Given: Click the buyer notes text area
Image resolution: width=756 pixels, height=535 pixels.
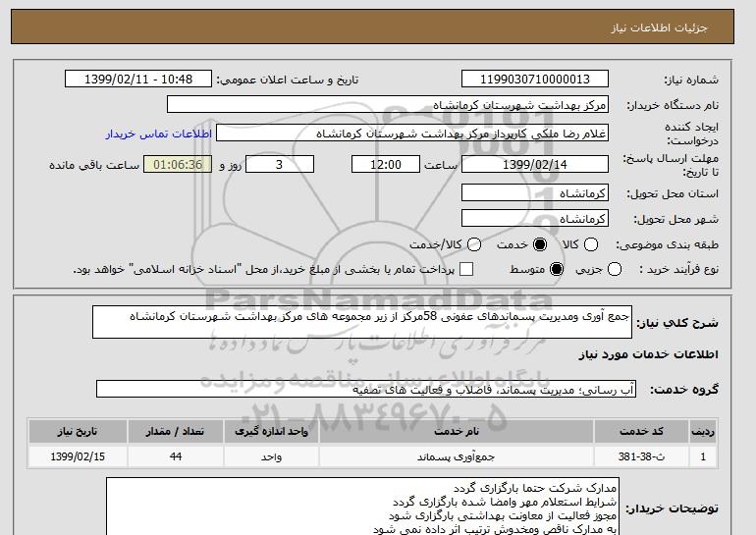Looking at the screenshot, I should (x=362, y=508).
